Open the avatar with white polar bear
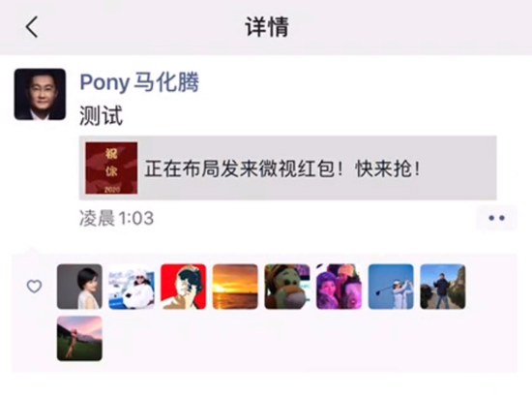 (132, 287)
